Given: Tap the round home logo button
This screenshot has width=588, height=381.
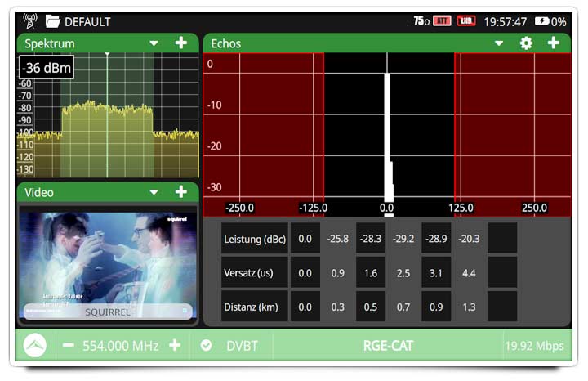Looking at the screenshot, I should pyautogui.click(x=35, y=345).
